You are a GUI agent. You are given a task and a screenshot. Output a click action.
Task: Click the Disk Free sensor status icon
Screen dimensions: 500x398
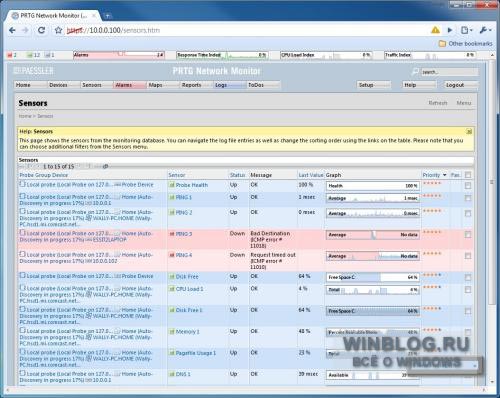(x=172, y=277)
